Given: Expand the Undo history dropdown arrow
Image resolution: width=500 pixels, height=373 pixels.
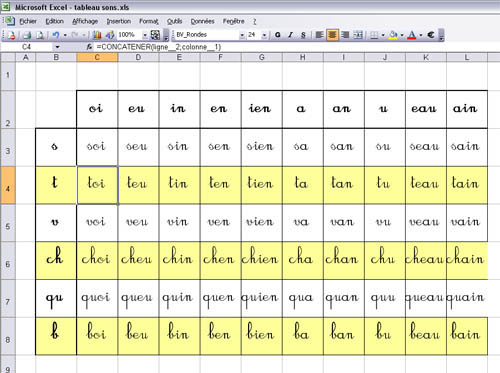Looking at the screenshot, I should [x=65, y=35].
